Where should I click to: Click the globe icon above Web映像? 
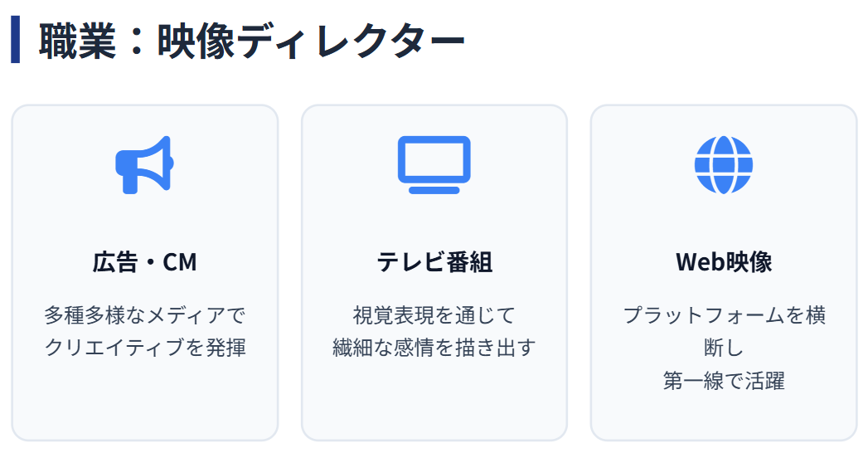[x=723, y=164]
